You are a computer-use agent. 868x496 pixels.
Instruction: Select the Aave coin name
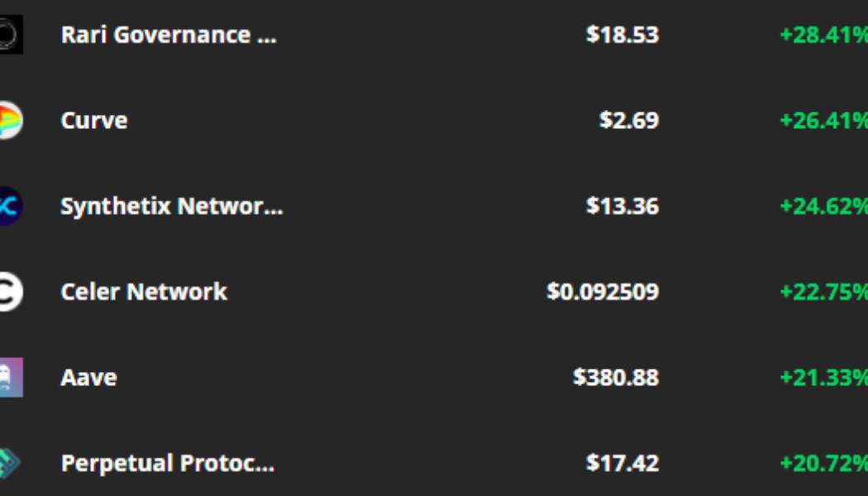88,378
